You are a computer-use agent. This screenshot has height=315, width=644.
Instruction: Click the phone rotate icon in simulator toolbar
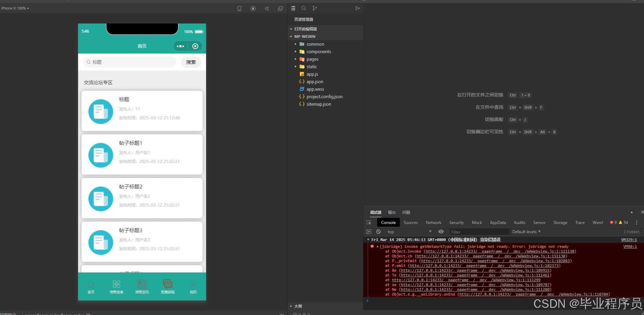tap(239, 9)
